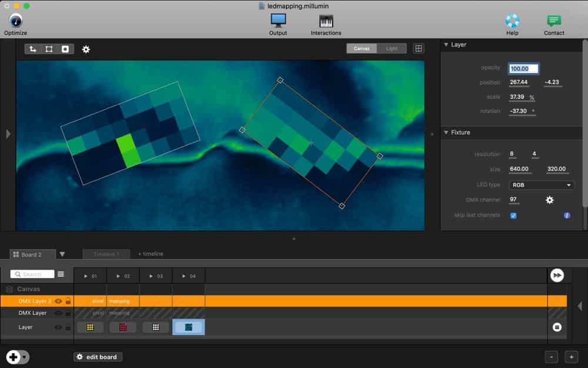This screenshot has height=368, width=588.
Task: Open the canvas settings gear
Action: tap(86, 49)
